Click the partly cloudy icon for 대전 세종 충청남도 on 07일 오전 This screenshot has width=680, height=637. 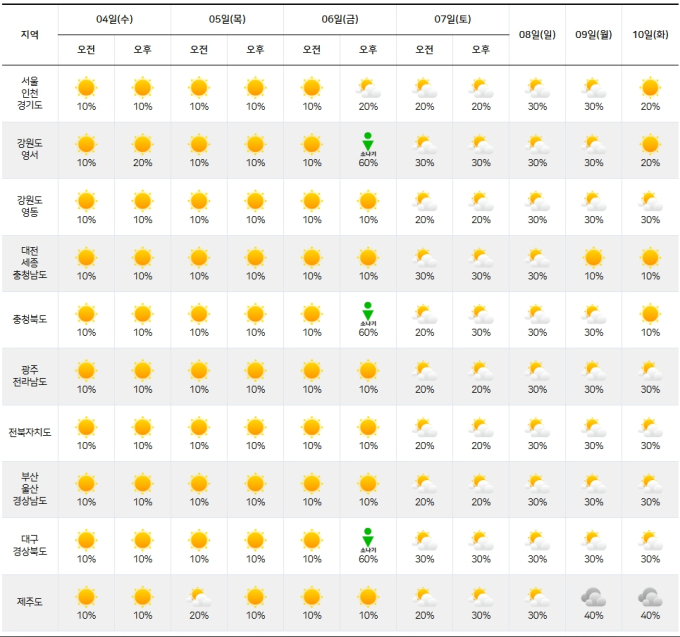(424, 258)
